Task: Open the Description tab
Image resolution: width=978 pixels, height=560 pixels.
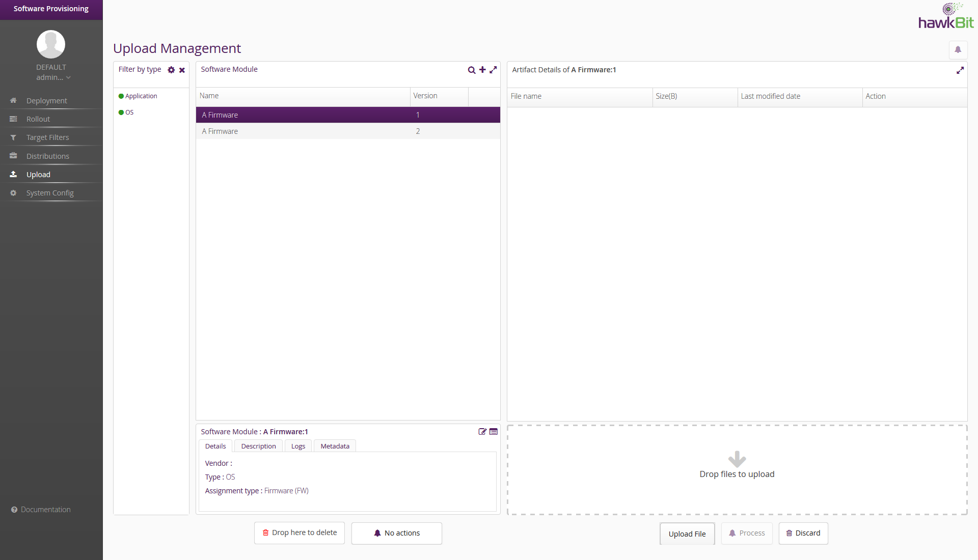Action: tap(258, 446)
